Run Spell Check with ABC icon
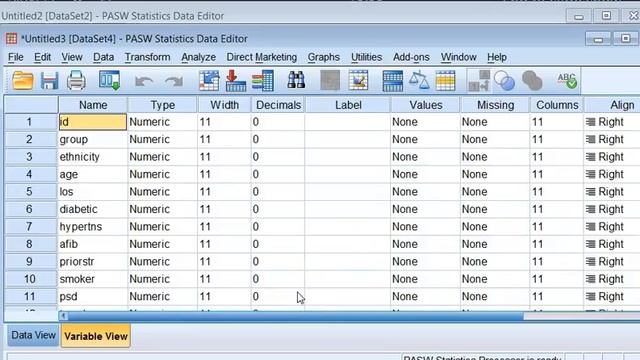Screen dimensions: 640x360 click(x=567, y=80)
